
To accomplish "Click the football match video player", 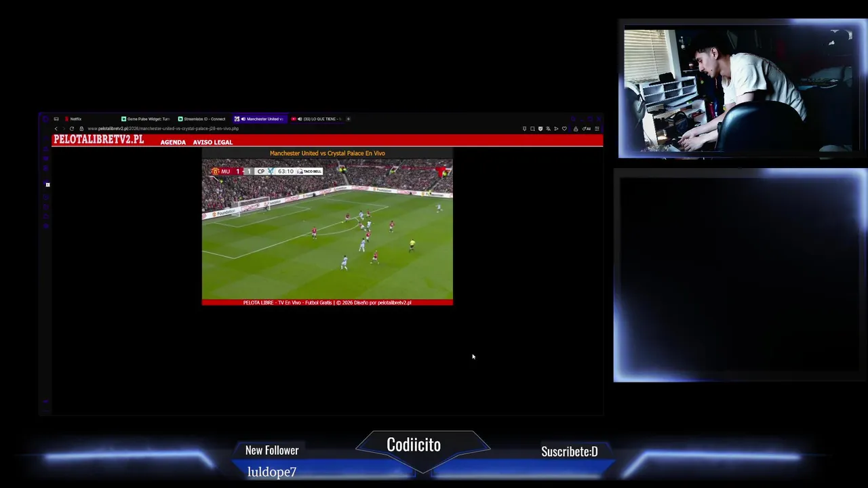I will click(327, 229).
